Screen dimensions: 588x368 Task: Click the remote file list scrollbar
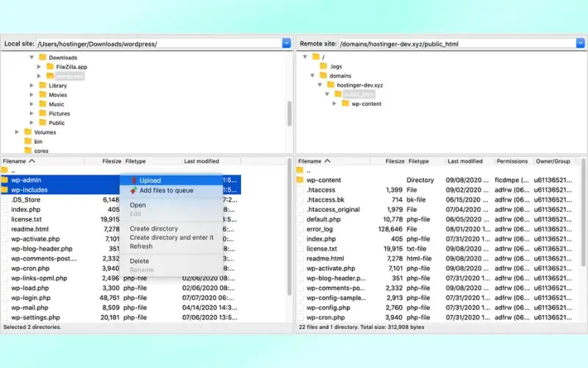point(583,212)
